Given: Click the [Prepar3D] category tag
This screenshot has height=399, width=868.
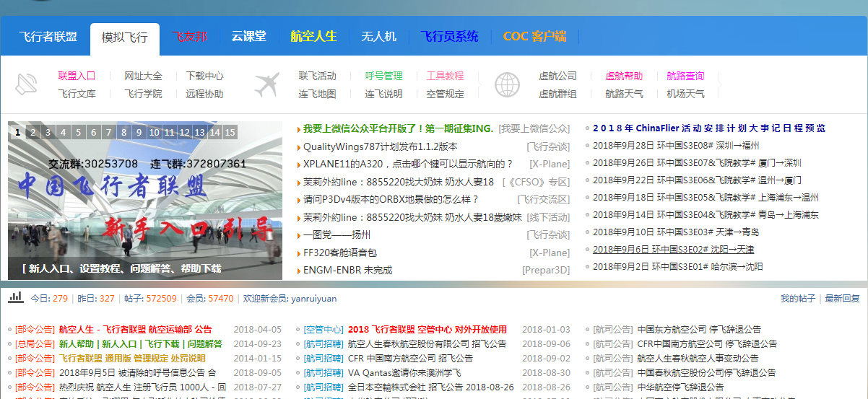Looking at the screenshot, I should pyautogui.click(x=546, y=270).
